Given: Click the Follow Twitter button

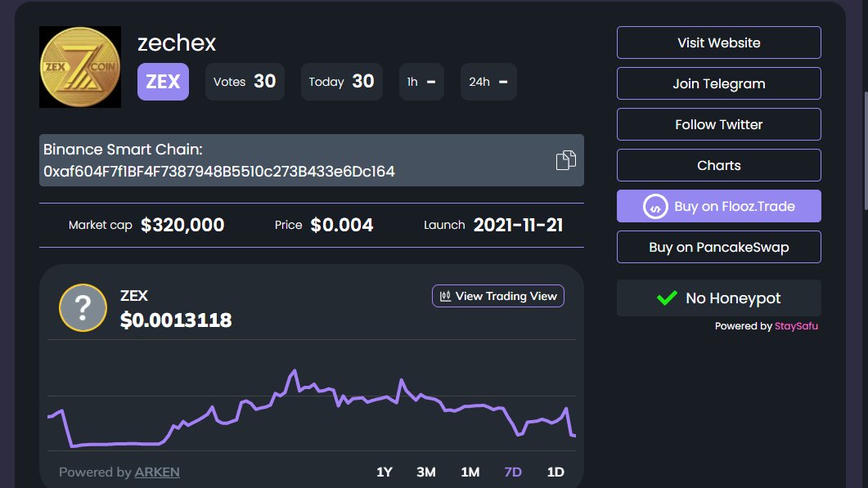Looking at the screenshot, I should point(718,124).
